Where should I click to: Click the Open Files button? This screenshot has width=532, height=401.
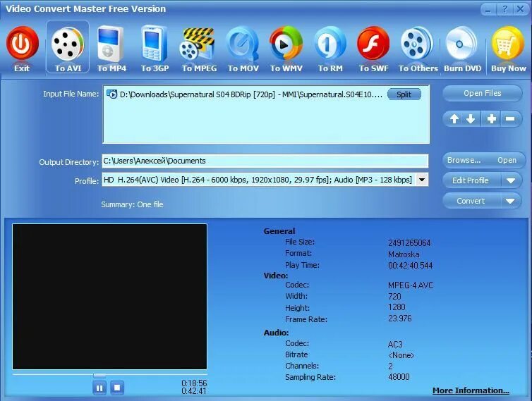click(482, 93)
